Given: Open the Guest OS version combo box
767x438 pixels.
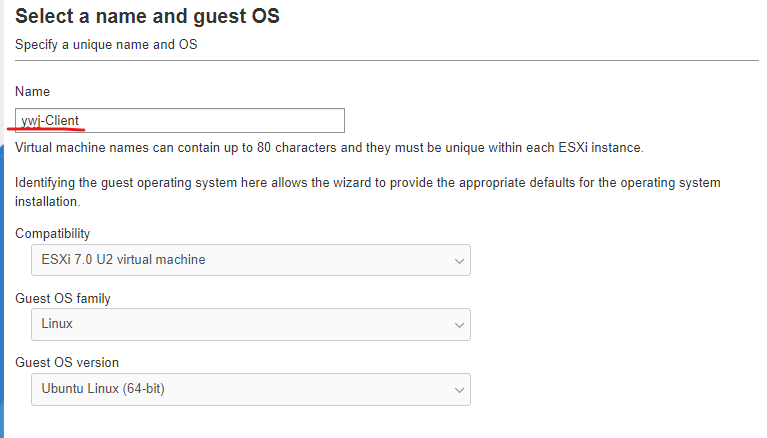Looking at the screenshot, I should [x=251, y=390].
